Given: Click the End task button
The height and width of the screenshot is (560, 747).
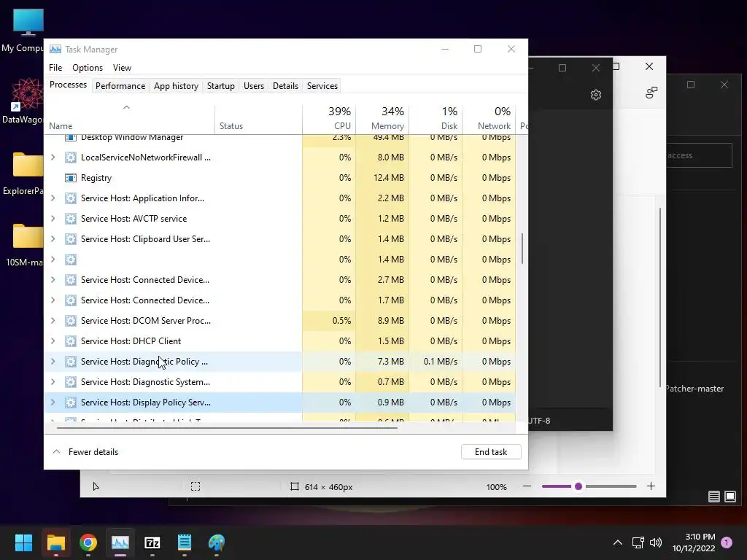Looking at the screenshot, I should pyautogui.click(x=491, y=452).
